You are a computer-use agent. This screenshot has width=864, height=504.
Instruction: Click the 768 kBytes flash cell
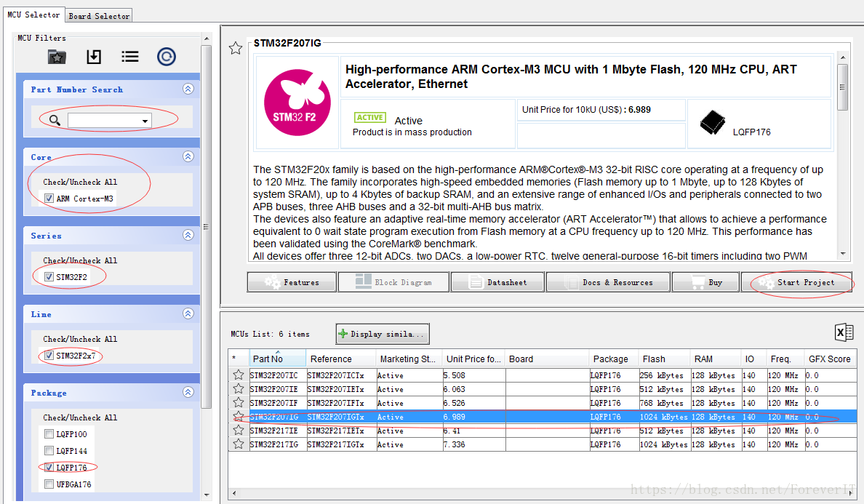(x=664, y=403)
